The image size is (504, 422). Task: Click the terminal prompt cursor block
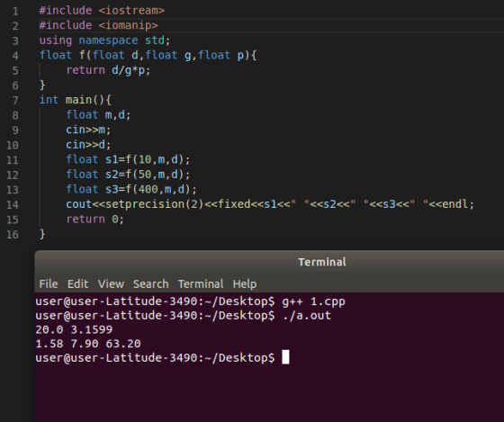285,357
